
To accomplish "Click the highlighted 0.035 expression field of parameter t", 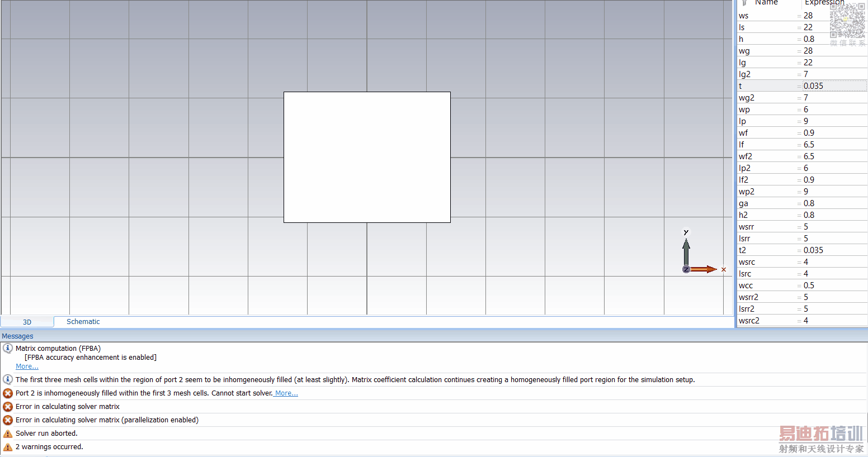I will click(835, 86).
